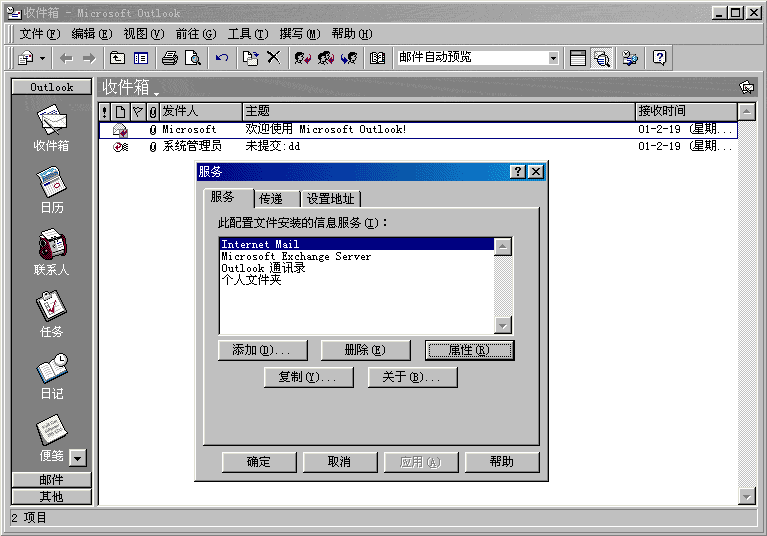
Task: Click the 删除(E) button
Action: click(365, 350)
